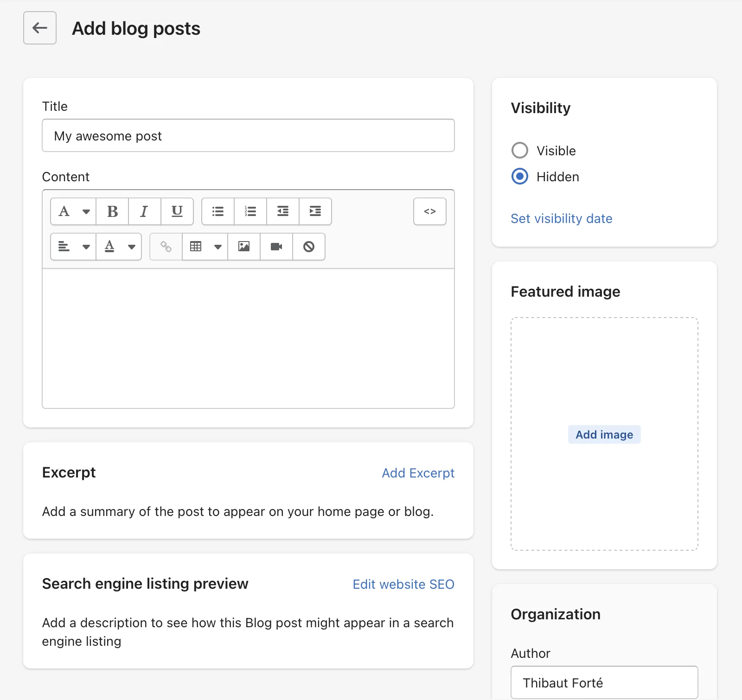
Task: Show HTML code view
Action: [430, 211]
